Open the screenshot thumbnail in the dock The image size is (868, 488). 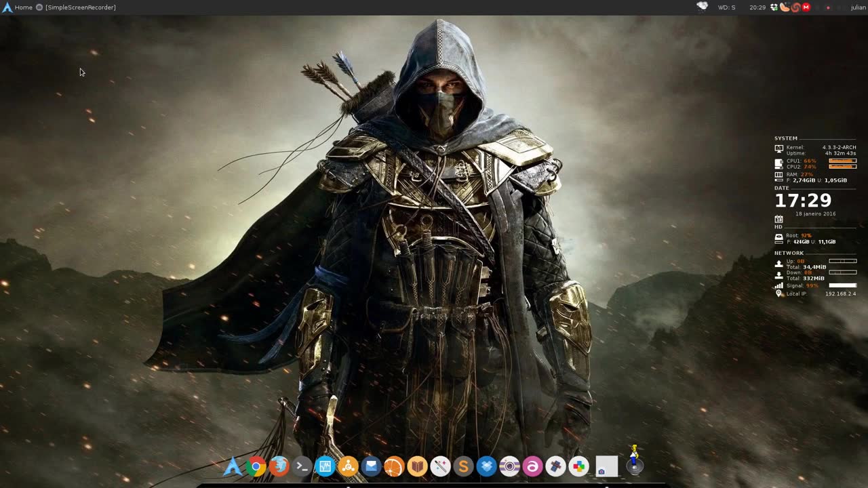607,466
